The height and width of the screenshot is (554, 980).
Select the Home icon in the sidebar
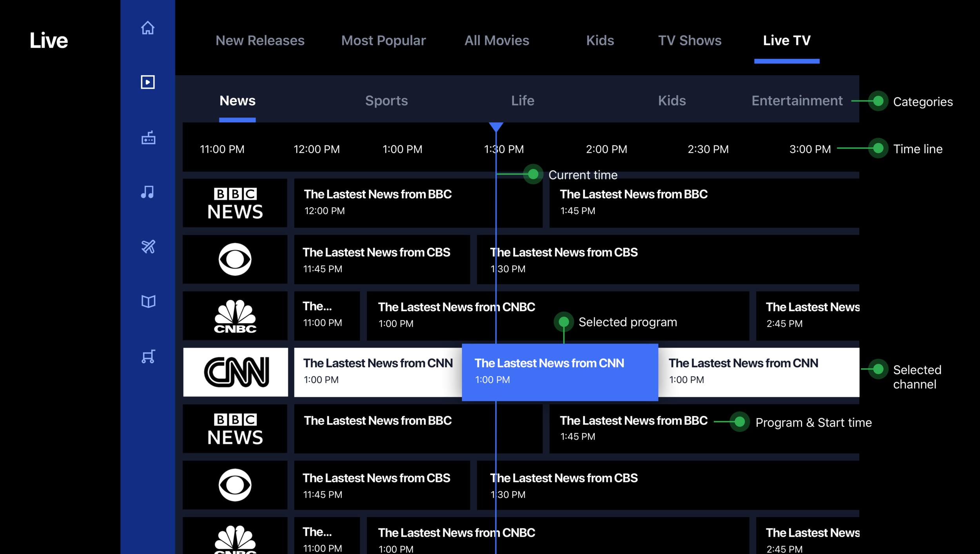point(148,28)
